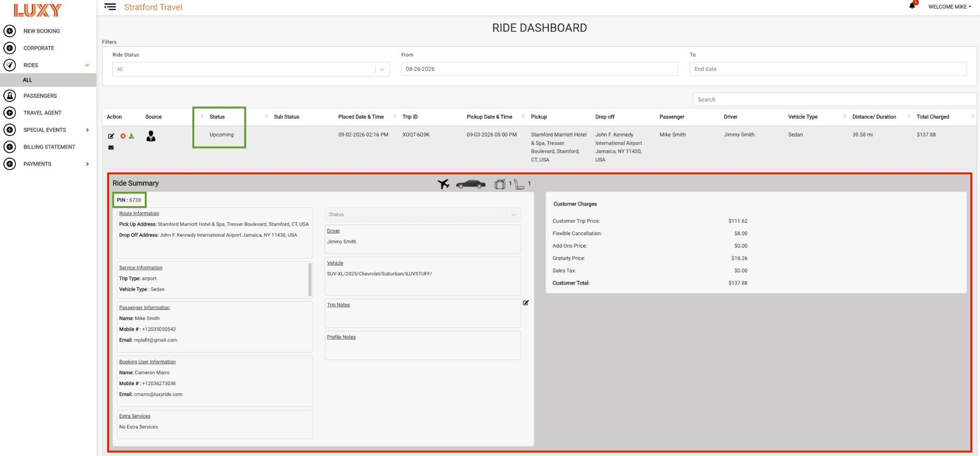Image resolution: width=980 pixels, height=456 pixels.
Task: Click the Passengers person icon in sidebar
Action: pos(10,96)
